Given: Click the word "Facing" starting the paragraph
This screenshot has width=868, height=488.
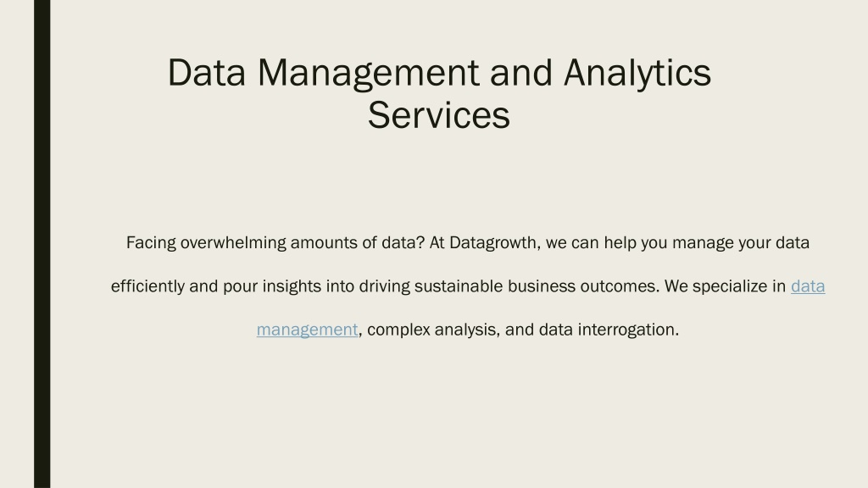Looking at the screenshot, I should (151, 243).
